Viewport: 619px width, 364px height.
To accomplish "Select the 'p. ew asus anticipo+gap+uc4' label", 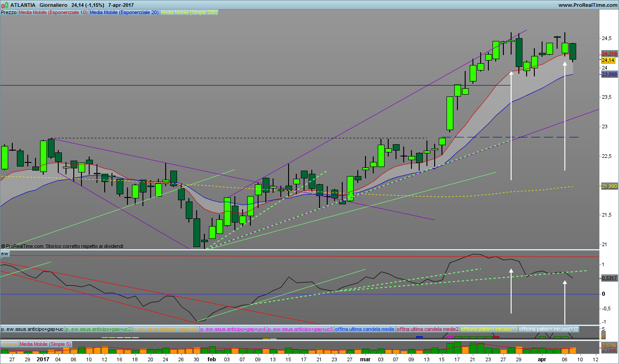I will point(233,329).
